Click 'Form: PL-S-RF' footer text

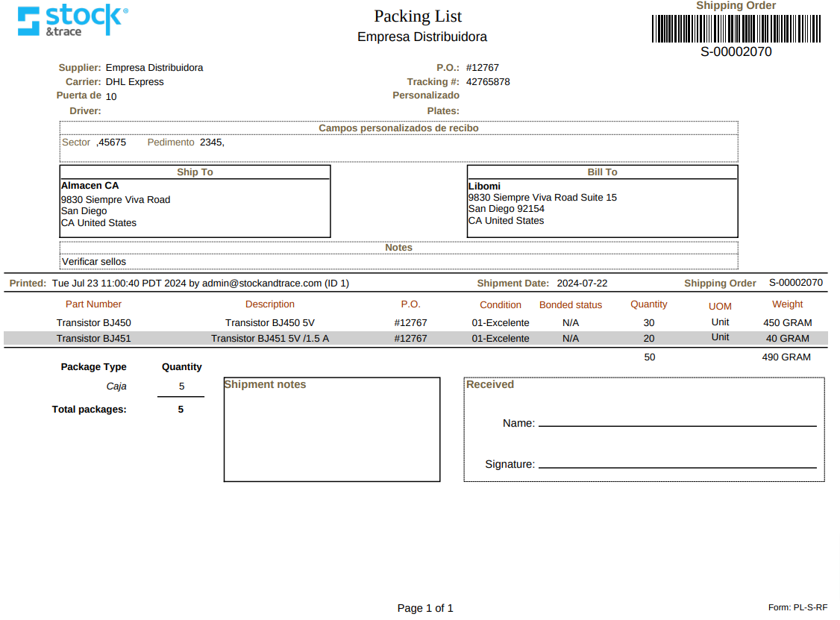(x=797, y=607)
